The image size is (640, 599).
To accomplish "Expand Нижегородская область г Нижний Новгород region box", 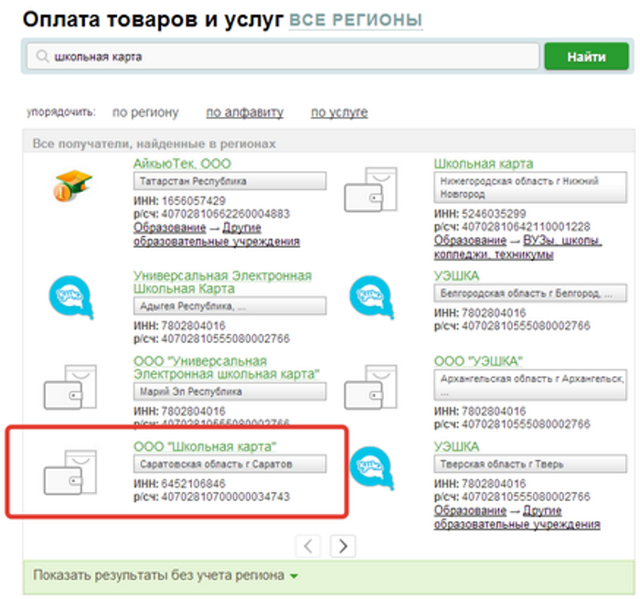I will coord(530,187).
